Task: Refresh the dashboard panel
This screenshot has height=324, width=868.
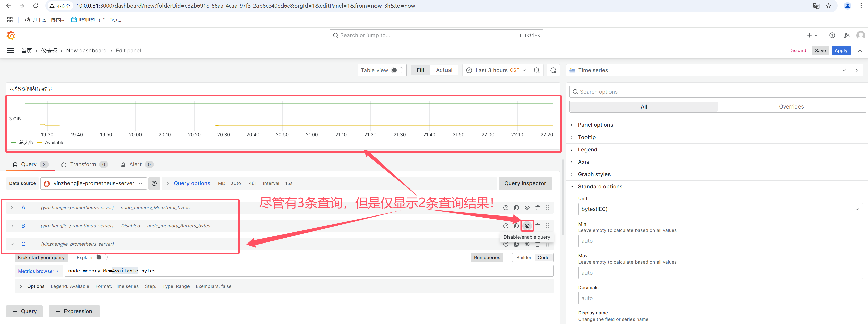Action: (x=553, y=70)
